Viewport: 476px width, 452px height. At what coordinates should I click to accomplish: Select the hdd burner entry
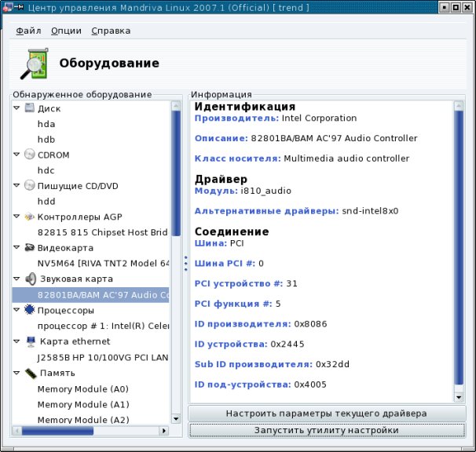pyautogui.click(x=46, y=202)
